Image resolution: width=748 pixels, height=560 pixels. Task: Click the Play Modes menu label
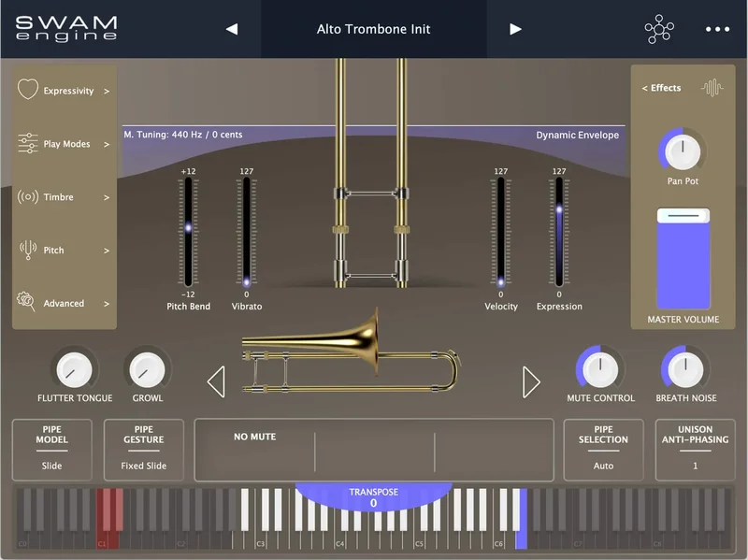tap(66, 144)
